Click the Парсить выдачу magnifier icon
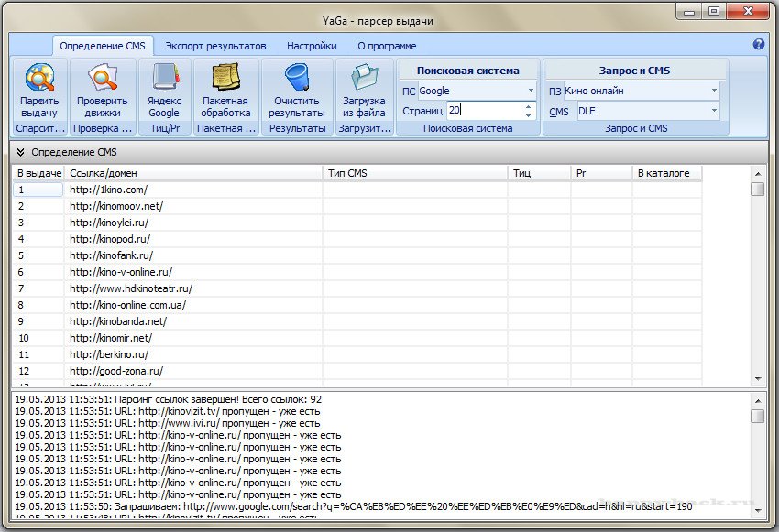The width and height of the screenshot is (779, 532). point(39,78)
